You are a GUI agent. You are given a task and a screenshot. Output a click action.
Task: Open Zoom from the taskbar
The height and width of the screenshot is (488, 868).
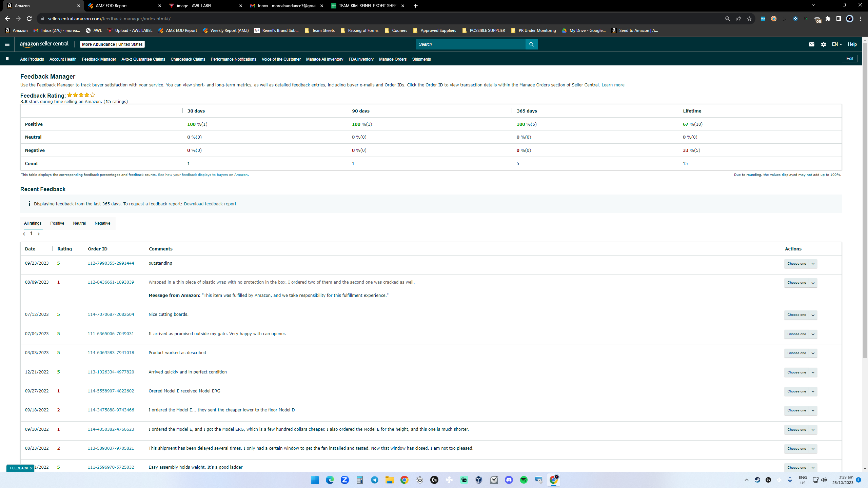click(x=344, y=480)
